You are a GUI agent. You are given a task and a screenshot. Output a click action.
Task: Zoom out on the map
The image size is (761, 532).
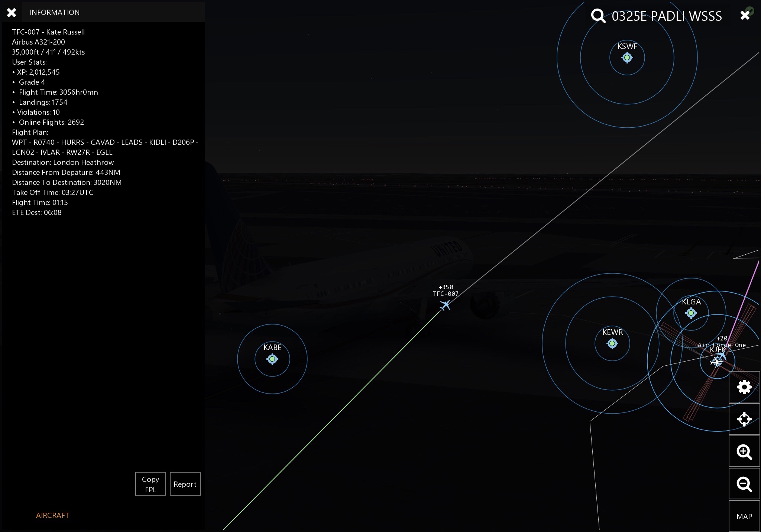click(744, 484)
